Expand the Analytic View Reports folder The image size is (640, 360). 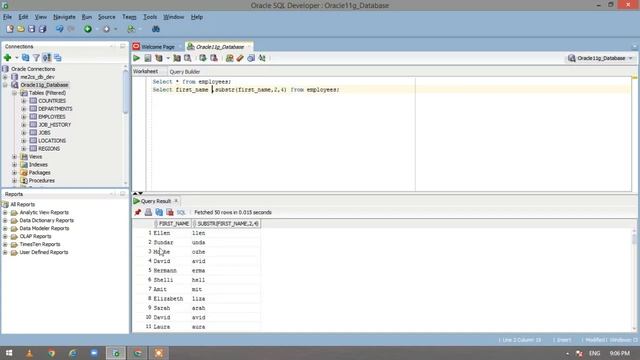pos(5,213)
